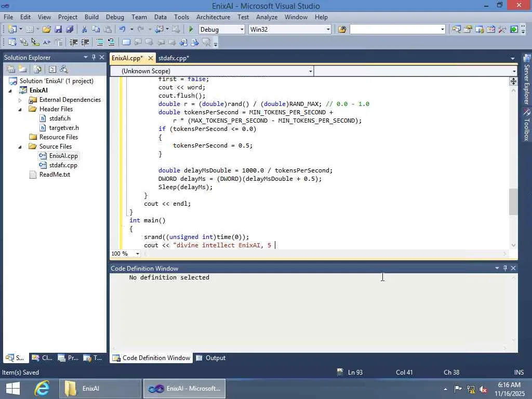The width and height of the screenshot is (532, 399).
Task: Click the taskbar volume muted icon
Action: click(x=483, y=389)
